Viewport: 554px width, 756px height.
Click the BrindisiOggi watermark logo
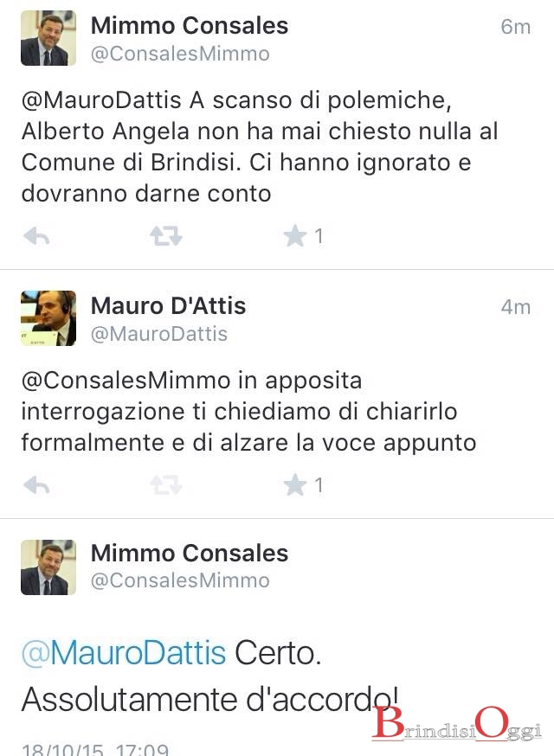457,723
